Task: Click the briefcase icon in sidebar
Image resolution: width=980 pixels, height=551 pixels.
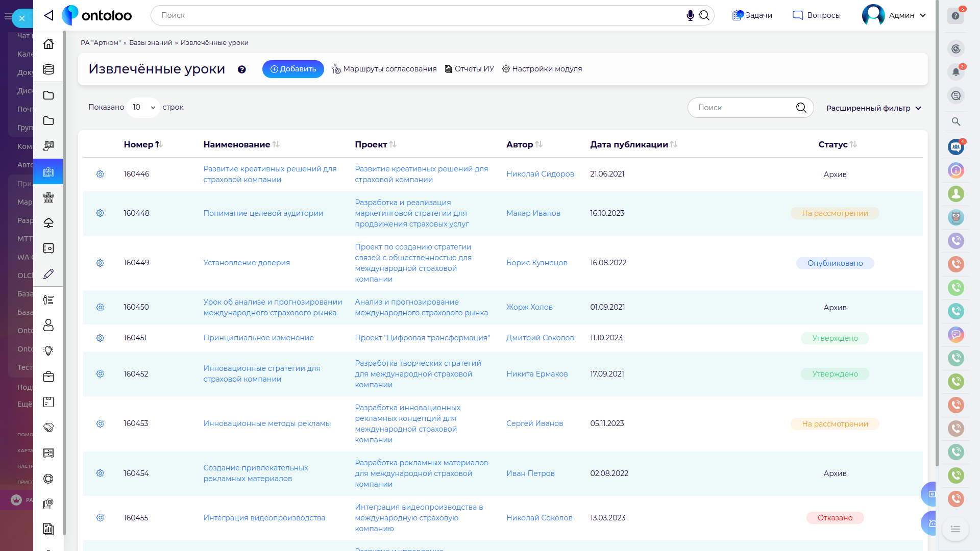Action: click(48, 377)
